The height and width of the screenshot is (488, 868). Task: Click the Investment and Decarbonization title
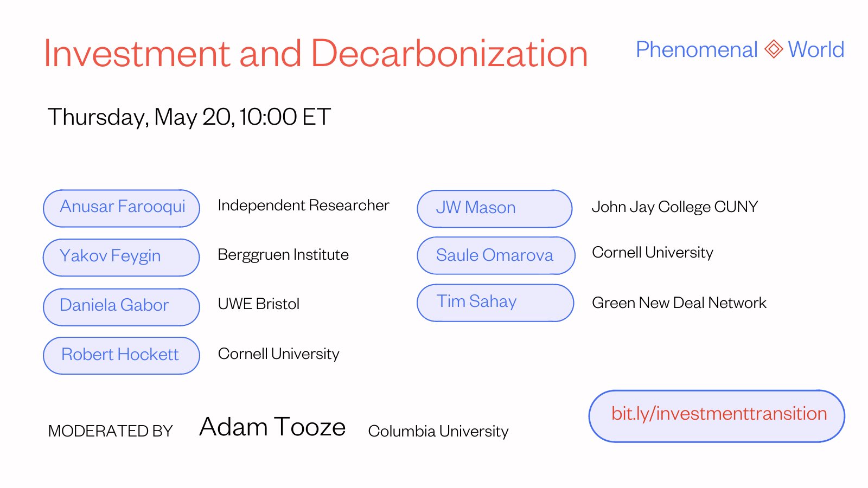(316, 54)
